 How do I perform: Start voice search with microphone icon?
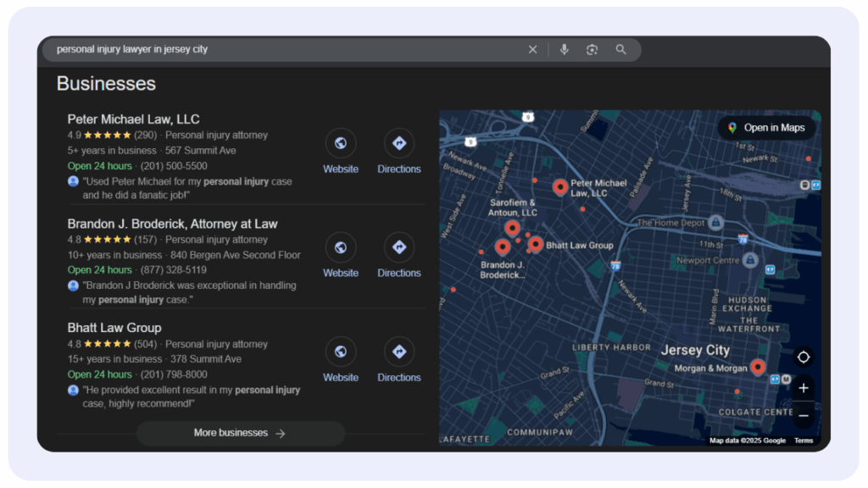564,50
